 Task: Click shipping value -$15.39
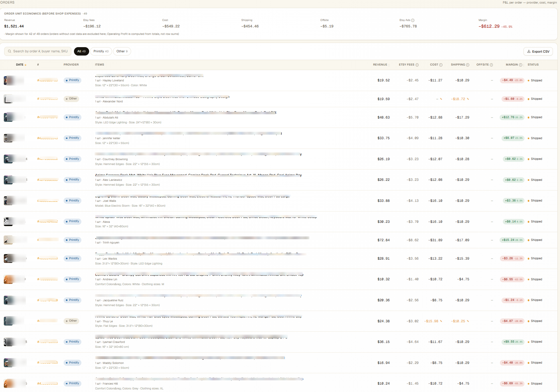point(462,259)
